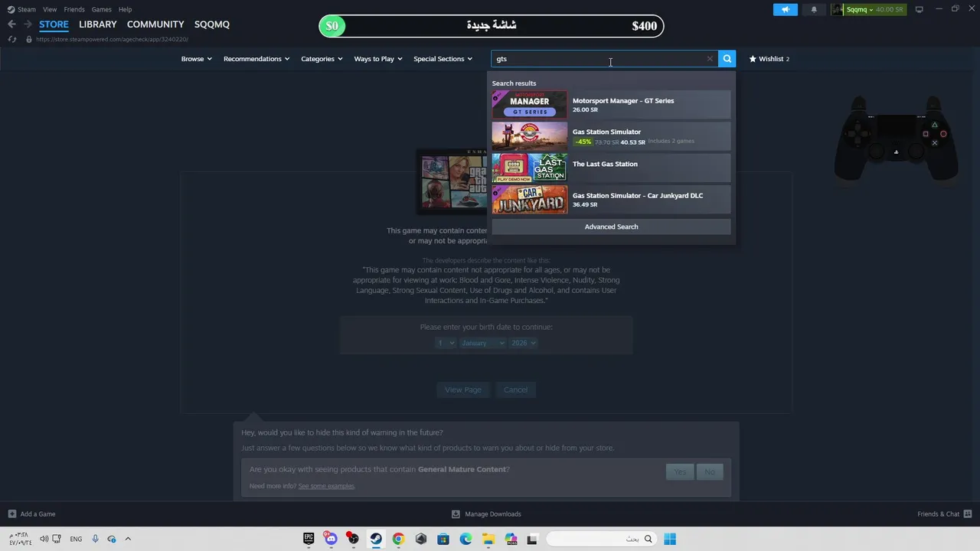Click the Windows Start button
980x551 pixels.
[670, 539]
